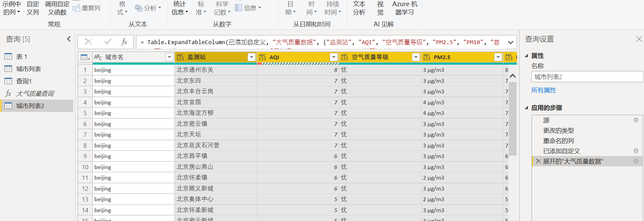Open table menu icon at grid corner
This screenshot has width=644, height=221.
85,57
